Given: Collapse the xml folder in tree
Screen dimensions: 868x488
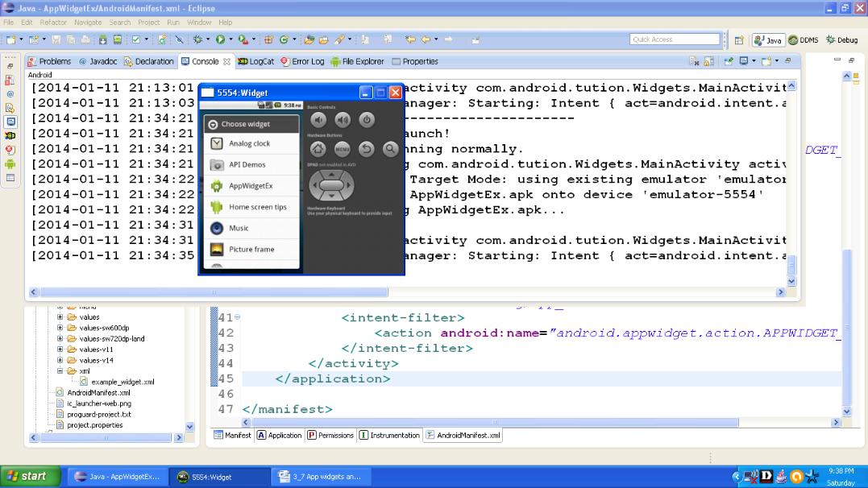Looking at the screenshot, I should [60, 370].
